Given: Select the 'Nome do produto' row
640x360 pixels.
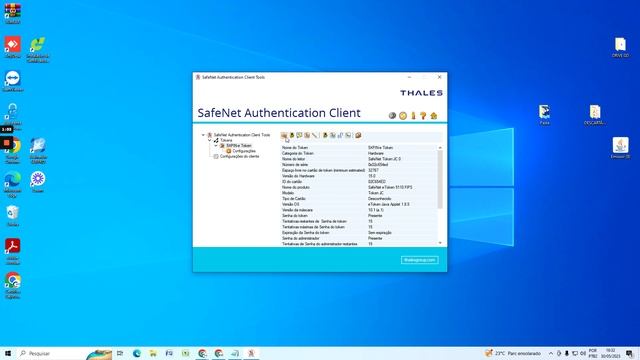Looking at the screenshot, I should pyautogui.click(x=359, y=187).
